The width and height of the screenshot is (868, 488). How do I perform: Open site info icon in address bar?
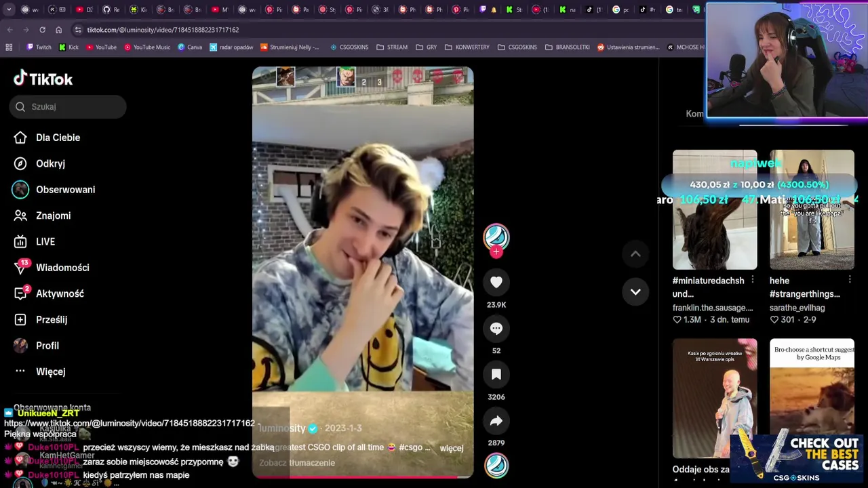(78, 30)
